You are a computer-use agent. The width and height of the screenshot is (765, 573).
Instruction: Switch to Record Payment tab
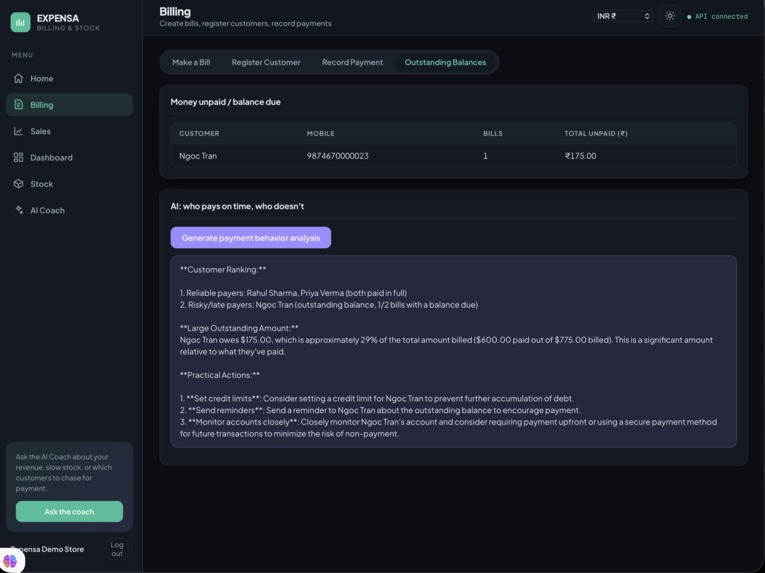click(352, 62)
